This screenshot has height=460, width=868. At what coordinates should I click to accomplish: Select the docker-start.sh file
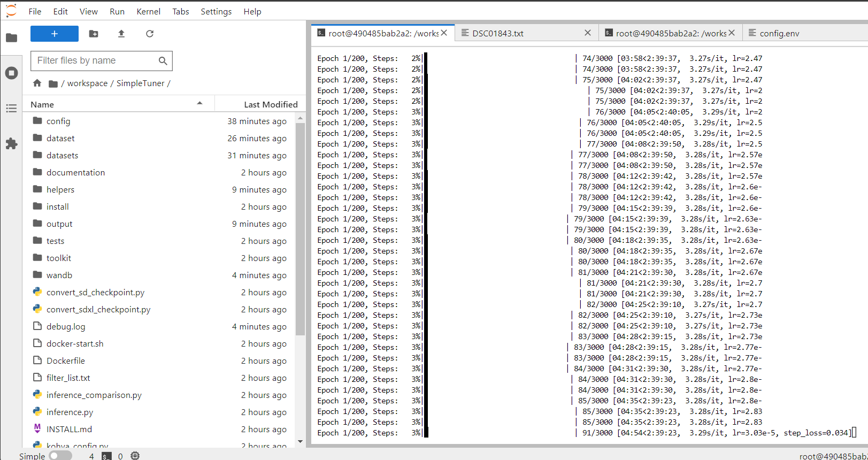coord(159,343)
